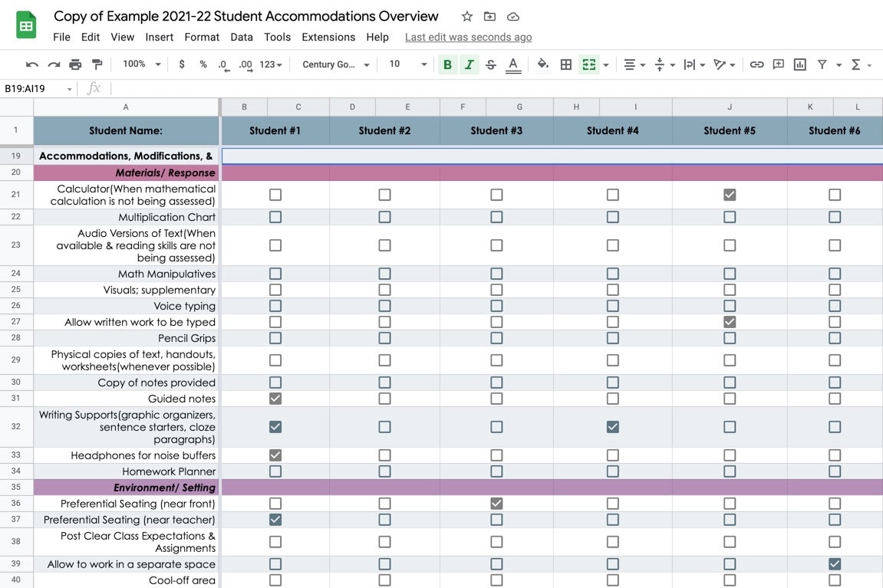Apply currency formatting with dollar icon

tap(182, 64)
